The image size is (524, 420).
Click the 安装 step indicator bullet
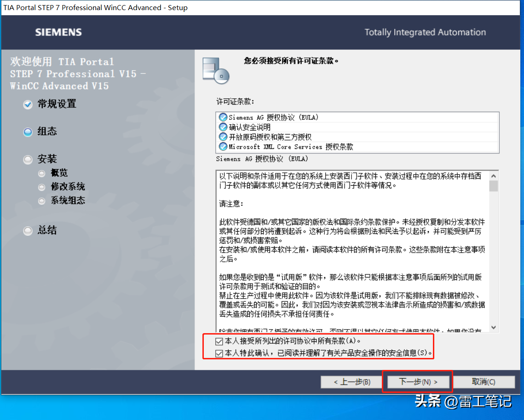tap(28, 159)
